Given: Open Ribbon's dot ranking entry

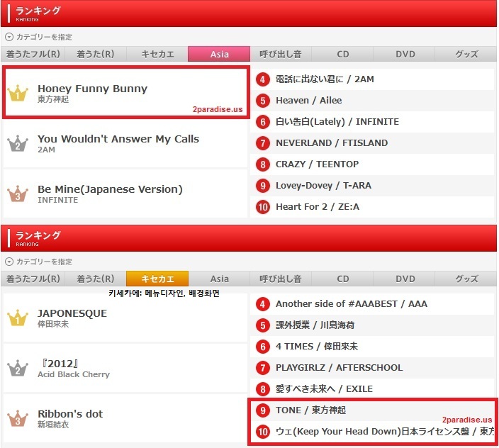Looking at the screenshot, I should coord(125,418).
